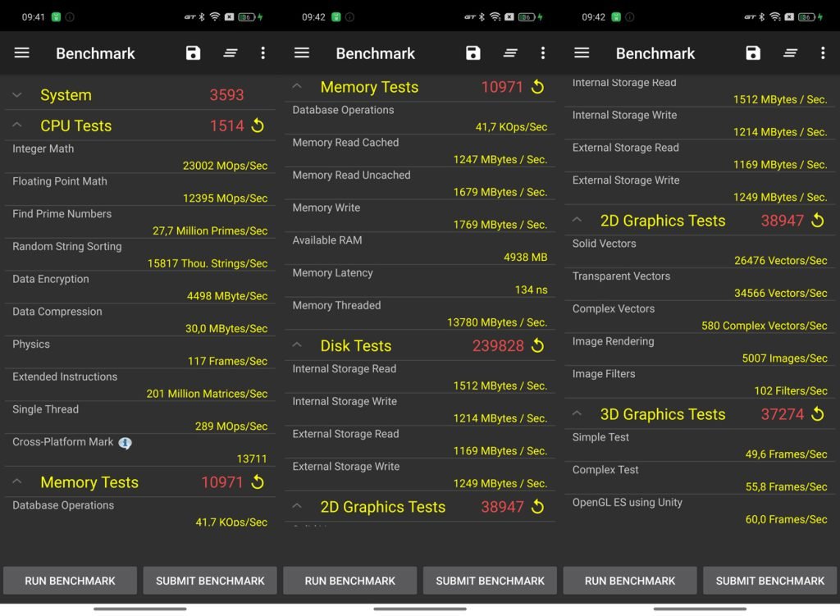Select OpenGL ES using Unity row
840x616 pixels.
tap(700, 512)
